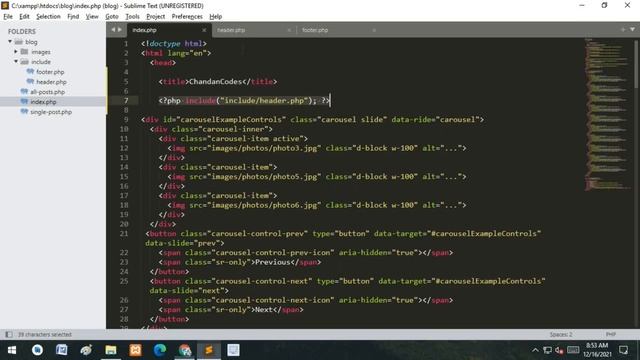
Task: Click the blog folder icon
Action: point(18,42)
